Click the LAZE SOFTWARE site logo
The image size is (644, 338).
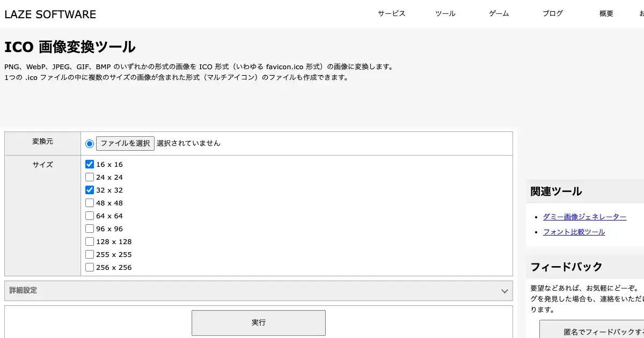(50, 14)
